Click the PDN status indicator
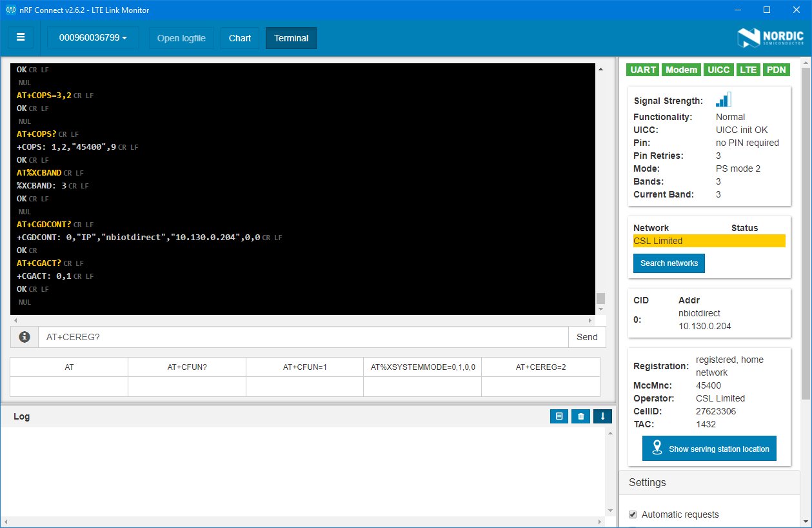This screenshot has width=812, height=528. pyautogui.click(x=776, y=70)
